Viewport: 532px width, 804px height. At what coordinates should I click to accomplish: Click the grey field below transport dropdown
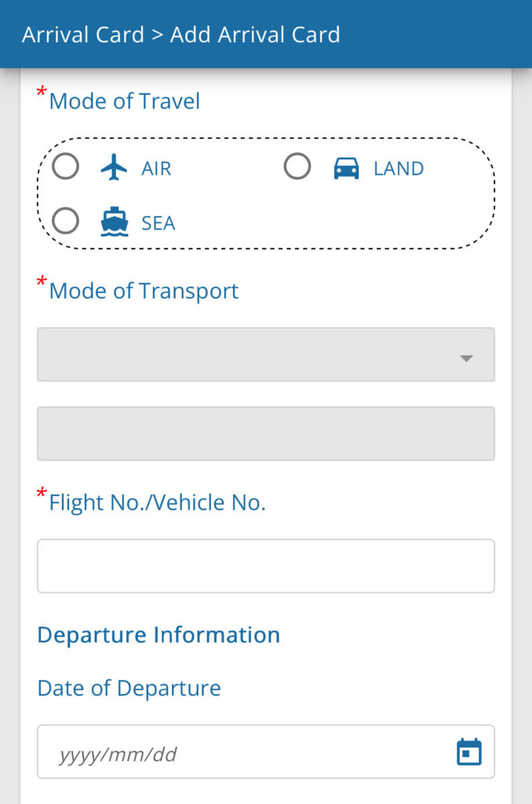click(x=266, y=433)
